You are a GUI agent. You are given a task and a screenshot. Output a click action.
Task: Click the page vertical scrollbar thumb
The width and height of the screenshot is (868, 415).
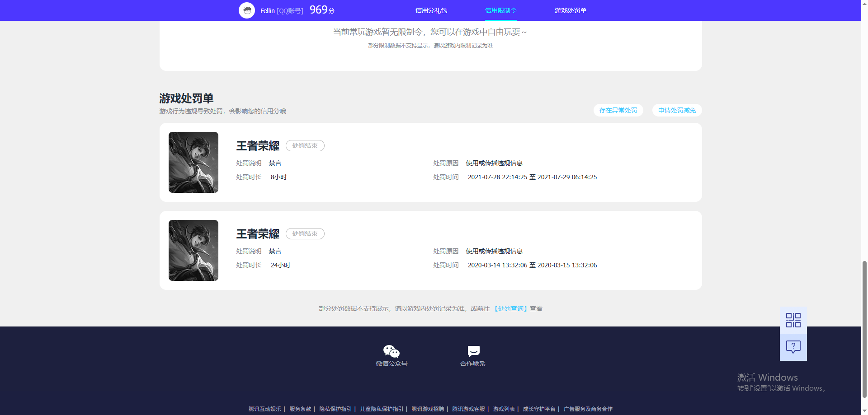click(x=864, y=329)
